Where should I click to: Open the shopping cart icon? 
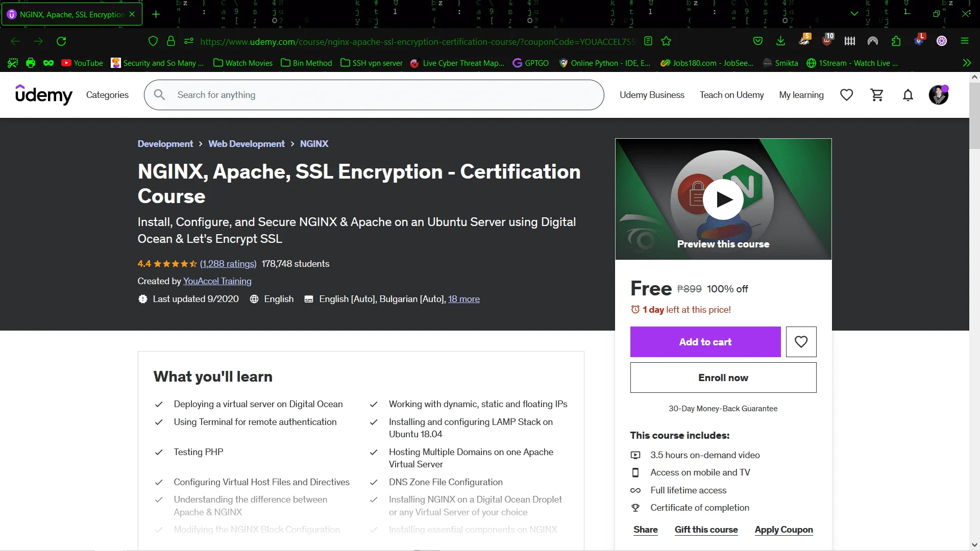[877, 95]
